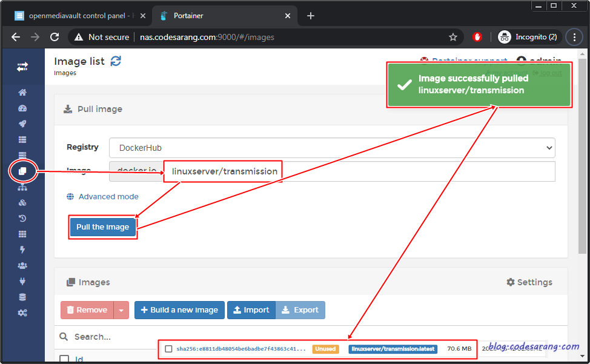Open the images table Settings
Screen dimensions: 590x364
tap(529, 282)
